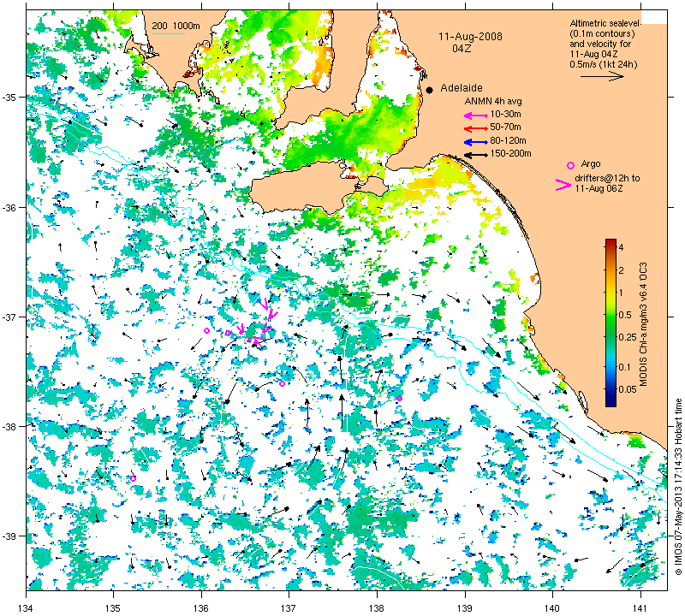Screen dimensions: 685x616
Task: Click the 0.5m/s velocity scale arrow
Action: pyautogui.click(x=602, y=76)
